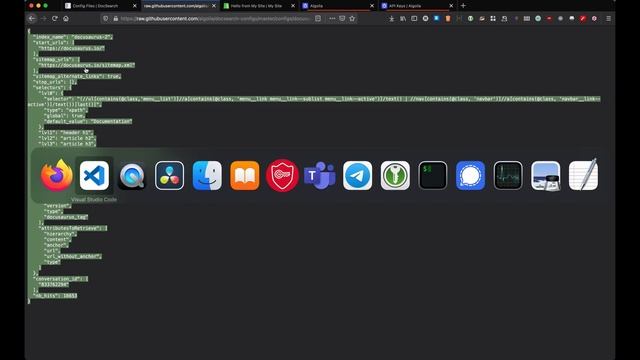
Task: Save page to Pocket
Action: point(342,18)
